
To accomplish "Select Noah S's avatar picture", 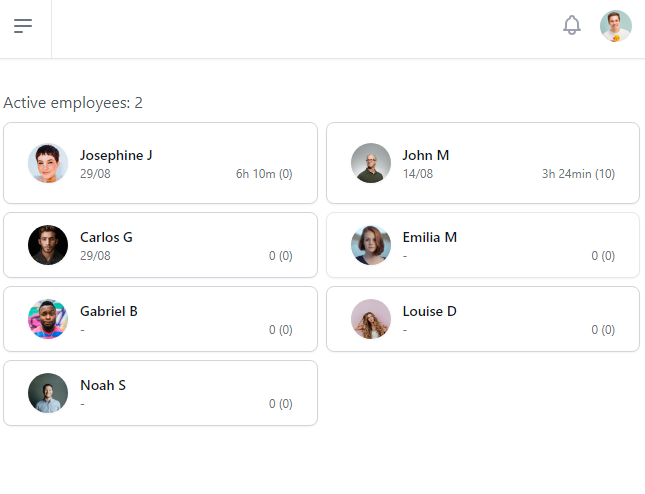I will pyautogui.click(x=48, y=393).
